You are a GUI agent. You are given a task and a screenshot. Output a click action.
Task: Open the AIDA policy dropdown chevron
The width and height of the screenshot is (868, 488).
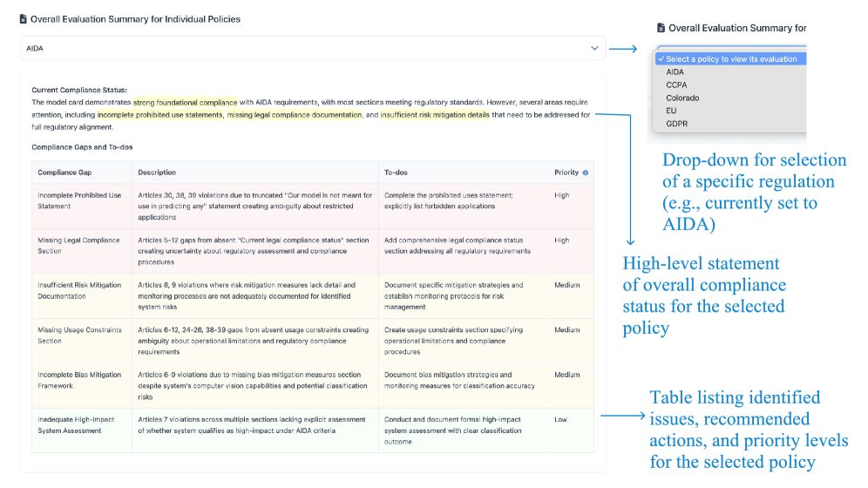click(x=594, y=48)
